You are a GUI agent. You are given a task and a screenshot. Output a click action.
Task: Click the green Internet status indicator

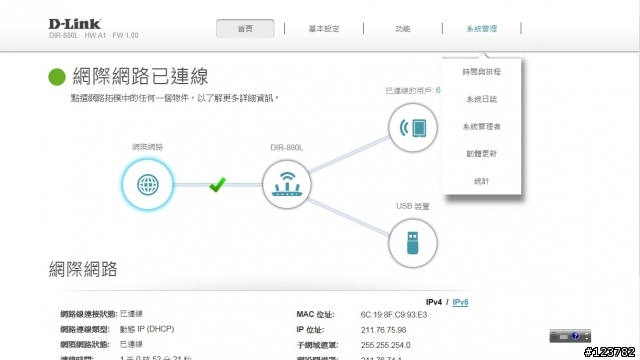coord(57,77)
